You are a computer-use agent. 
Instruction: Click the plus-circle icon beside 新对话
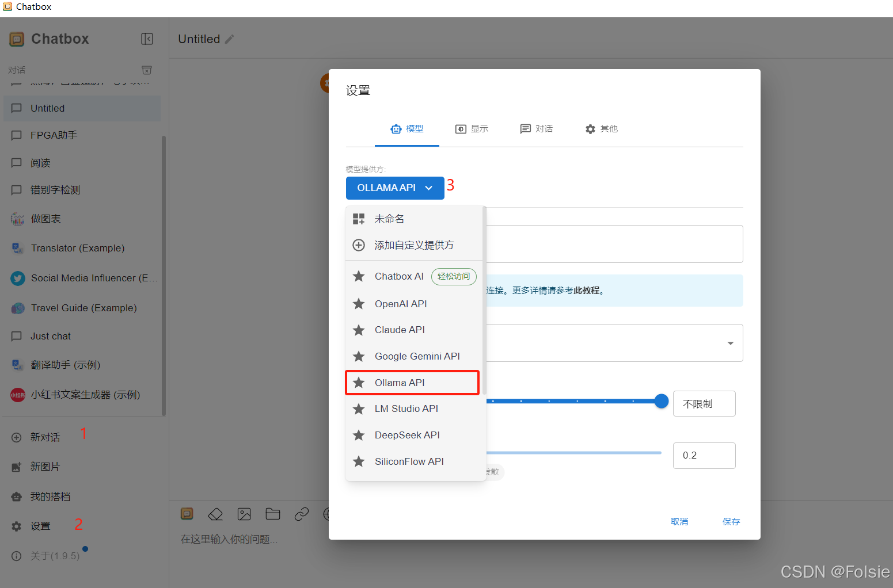point(17,437)
